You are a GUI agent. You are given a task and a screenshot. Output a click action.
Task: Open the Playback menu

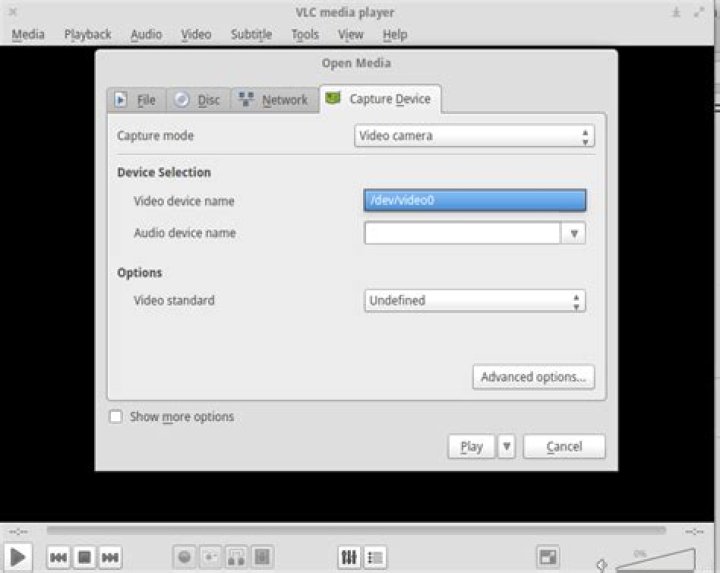[88, 34]
